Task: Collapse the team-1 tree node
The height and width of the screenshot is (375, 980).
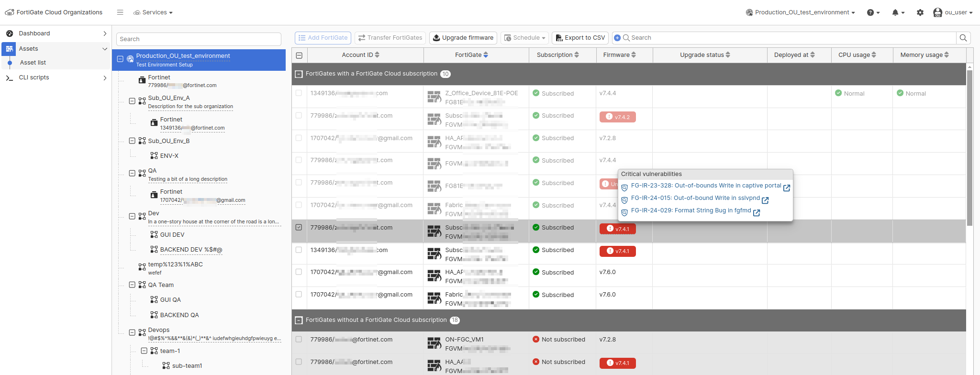Action: pyautogui.click(x=144, y=351)
